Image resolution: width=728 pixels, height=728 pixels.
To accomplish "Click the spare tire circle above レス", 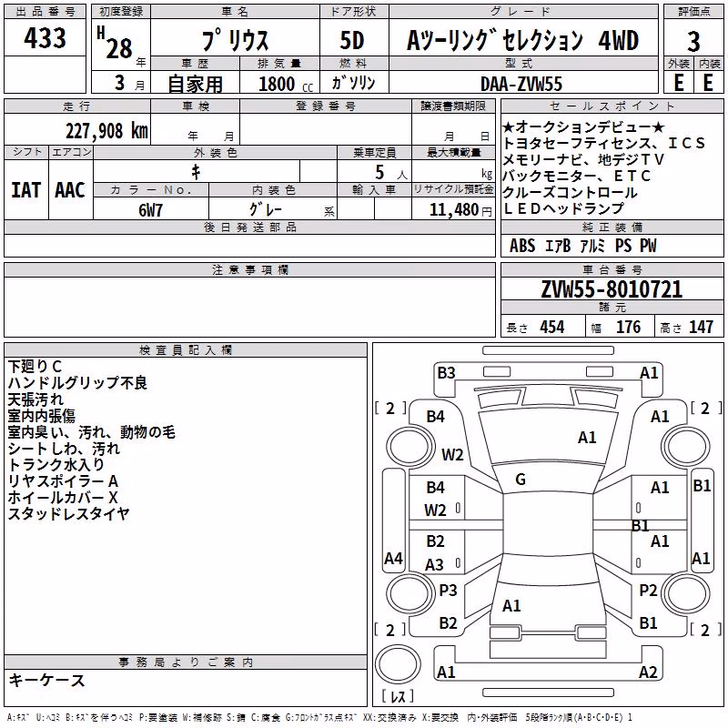I will [x=398, y=664].
